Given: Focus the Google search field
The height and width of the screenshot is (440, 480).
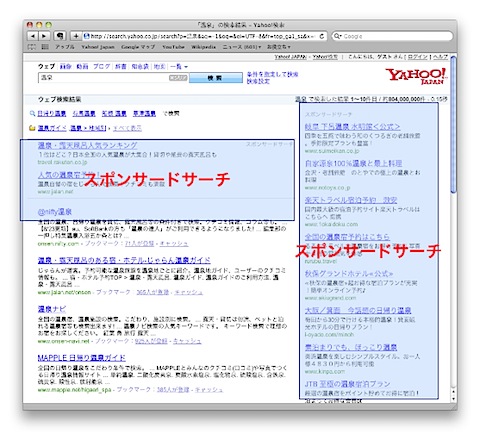Looking at the screenshot, I should coord(393,36).
